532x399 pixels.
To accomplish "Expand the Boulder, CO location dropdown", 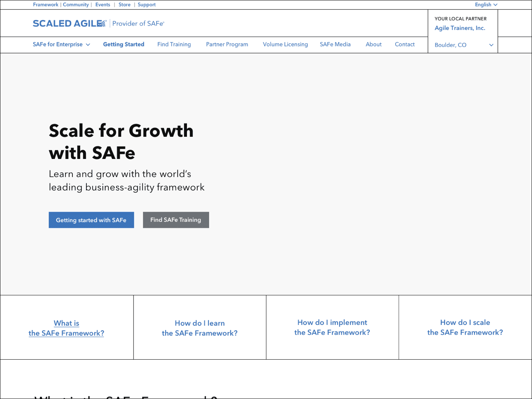I will pos(463,45).
